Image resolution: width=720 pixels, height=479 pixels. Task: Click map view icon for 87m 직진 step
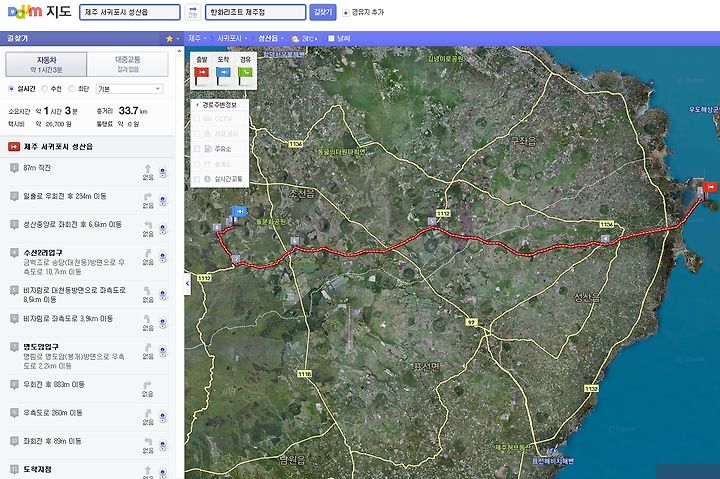click(163, 172)
